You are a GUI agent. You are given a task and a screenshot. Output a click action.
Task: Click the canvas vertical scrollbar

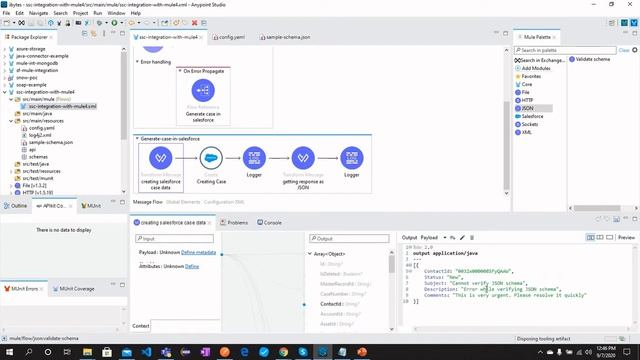tap(507, 146)
